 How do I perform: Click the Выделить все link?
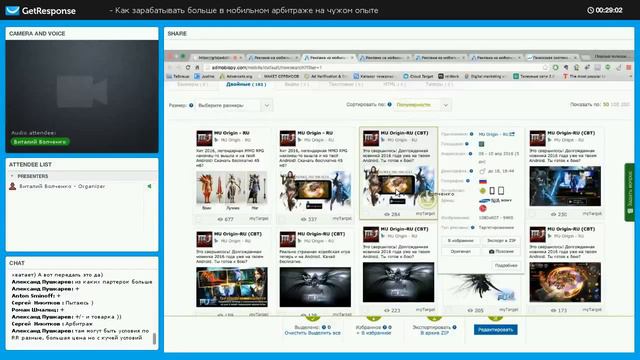tap(325, 333)
